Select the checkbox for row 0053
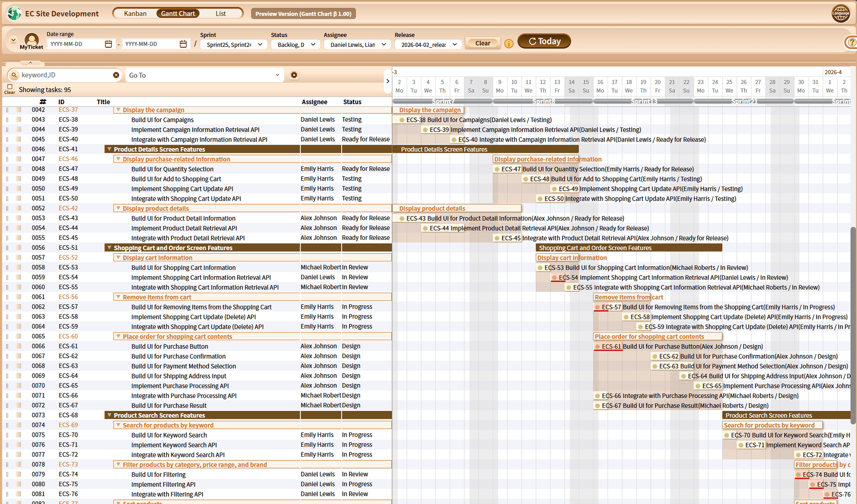 tap(18, 218)
